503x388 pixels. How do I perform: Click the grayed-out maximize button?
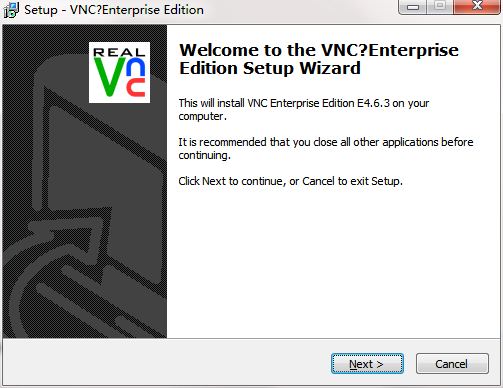[440, 7]
